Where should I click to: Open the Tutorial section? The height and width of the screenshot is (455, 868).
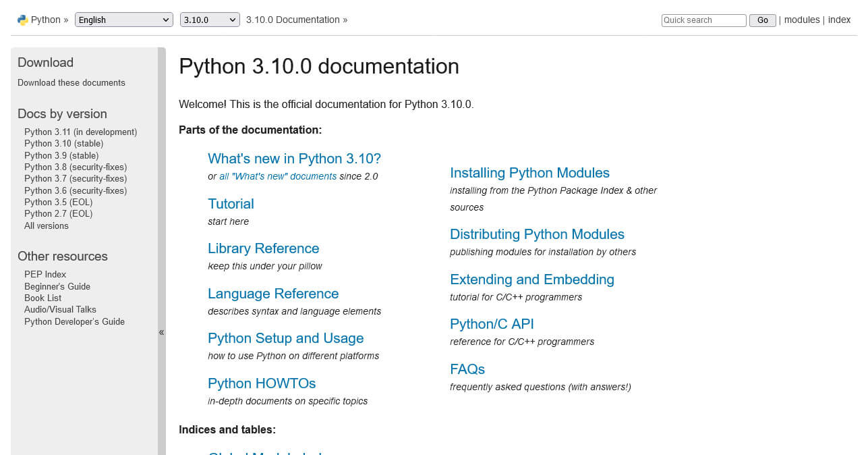tap(231, 204)
